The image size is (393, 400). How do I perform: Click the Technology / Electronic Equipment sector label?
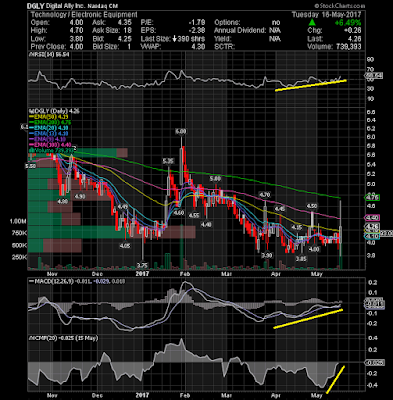[84, 15]
